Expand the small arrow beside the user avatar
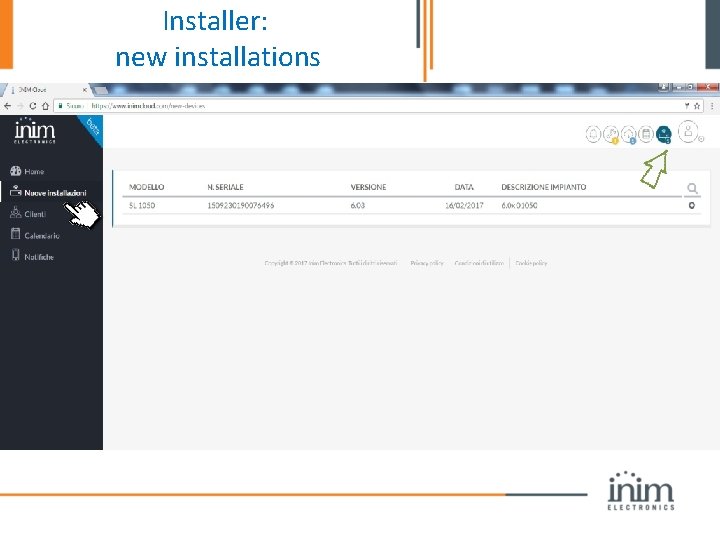Screen dimensions: 720x540 (x=701, y=139)
